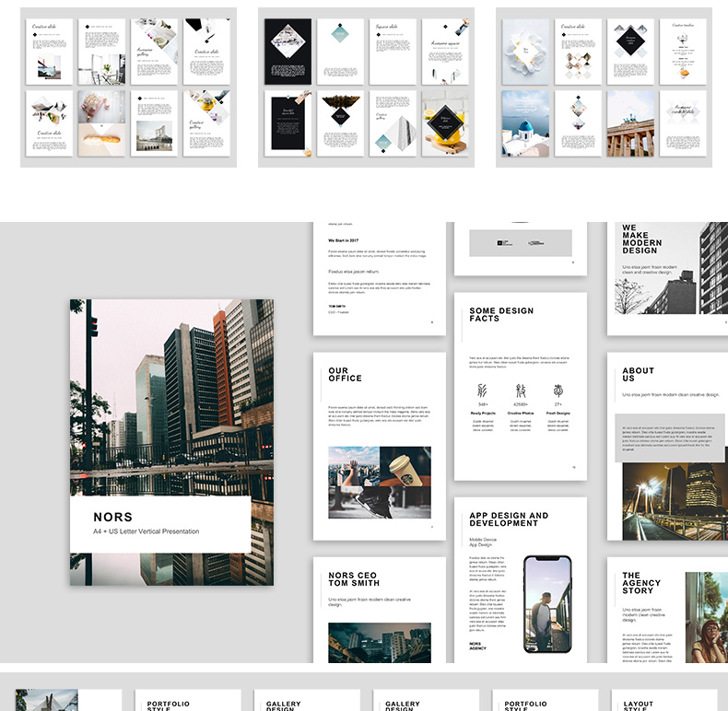
Task: Click the phone mockup image
Action: (x=548, y=604)
